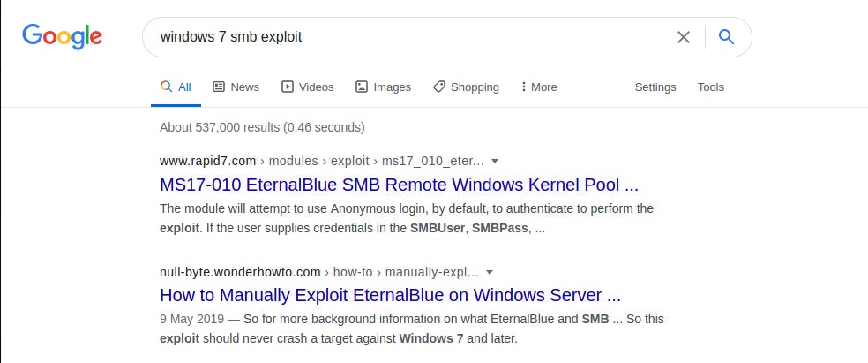Click the Images tab picture icon
This screenshot has width=868, height=363.
point(362,87)
